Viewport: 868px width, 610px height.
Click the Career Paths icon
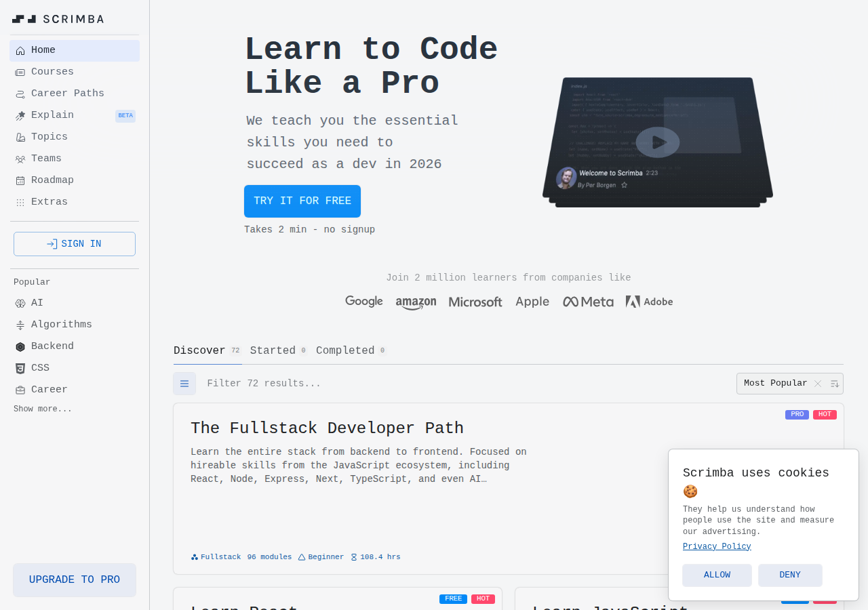tap(20, 94)
